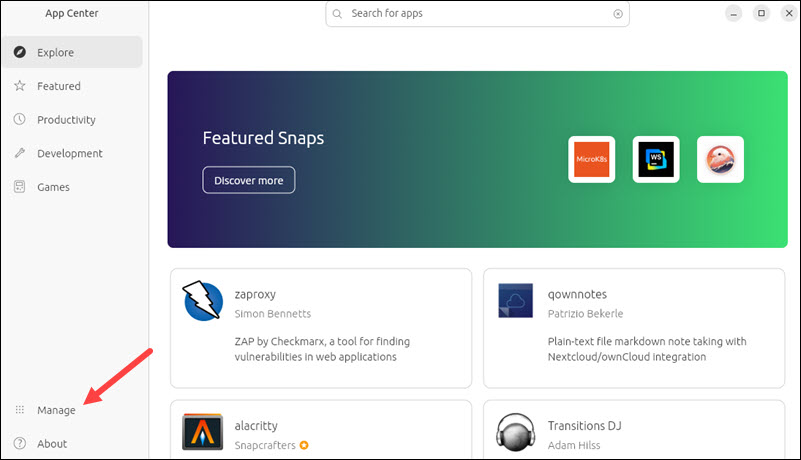Select the Productivity category
Viewport: 801px width, 460px height.
pyautogui.click(x=72, y=120)
